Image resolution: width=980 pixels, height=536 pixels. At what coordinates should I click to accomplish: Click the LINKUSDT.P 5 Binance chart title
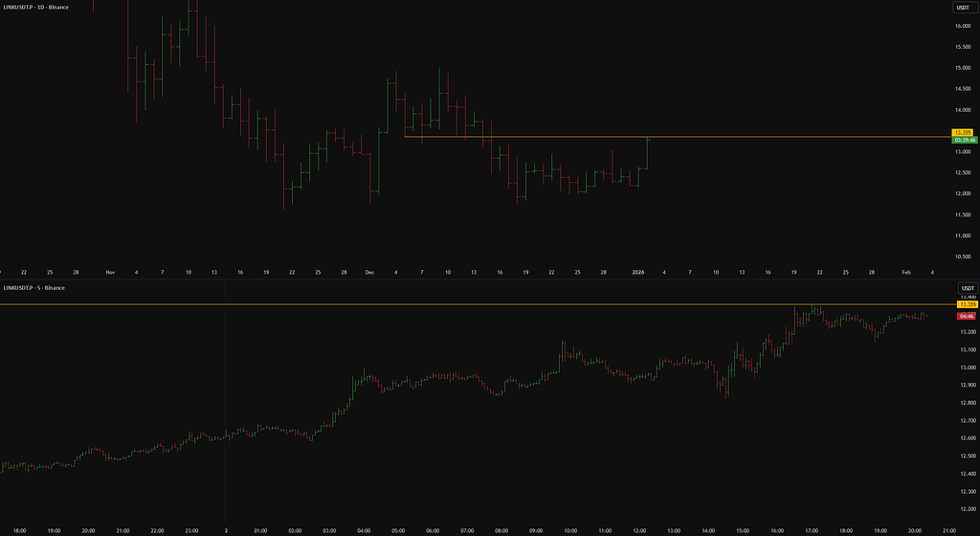pyautogui.click(x=33, y=288)
